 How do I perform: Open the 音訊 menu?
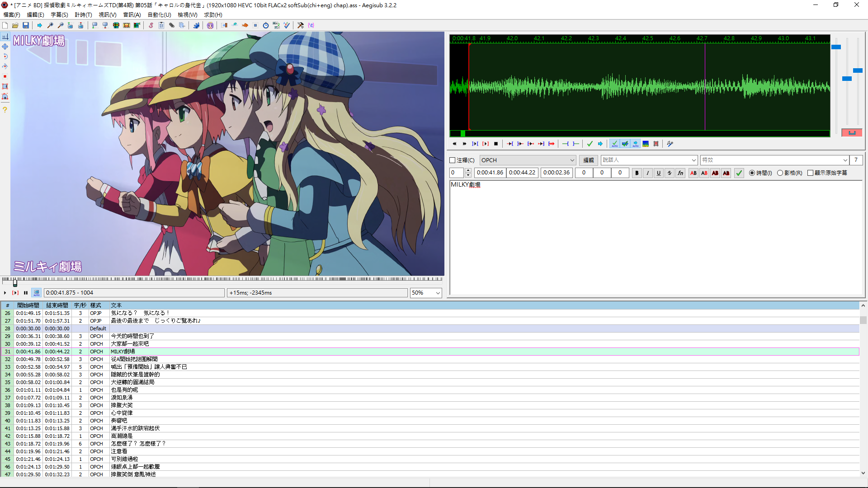[x=132, y=15]
